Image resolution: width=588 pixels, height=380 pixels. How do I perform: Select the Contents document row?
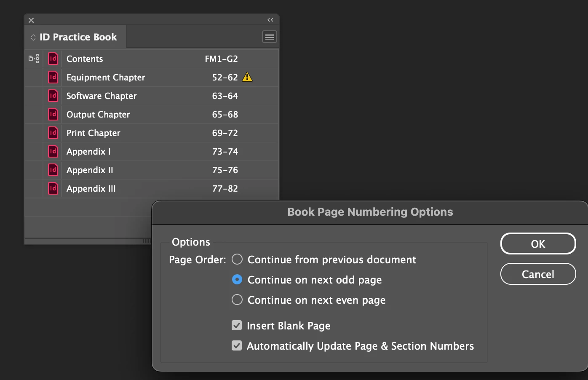152,59
